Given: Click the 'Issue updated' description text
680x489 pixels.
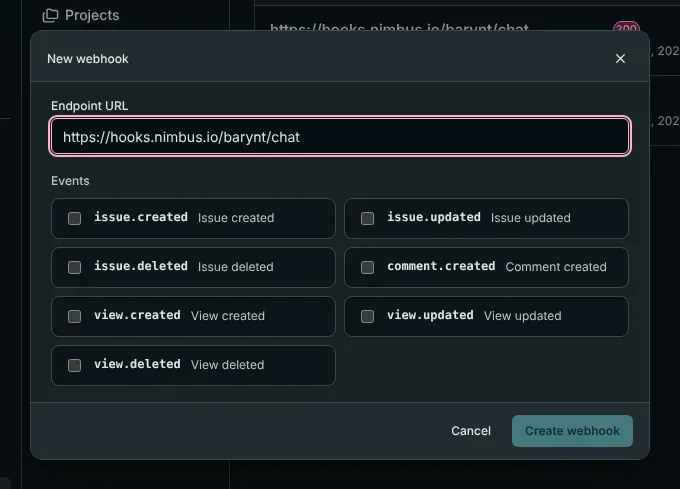Looking at the screenshot, I should (530, 218).
